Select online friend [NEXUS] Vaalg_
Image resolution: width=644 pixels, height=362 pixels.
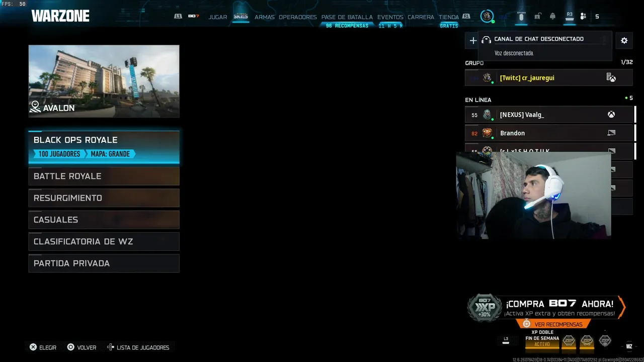[549, 115]
